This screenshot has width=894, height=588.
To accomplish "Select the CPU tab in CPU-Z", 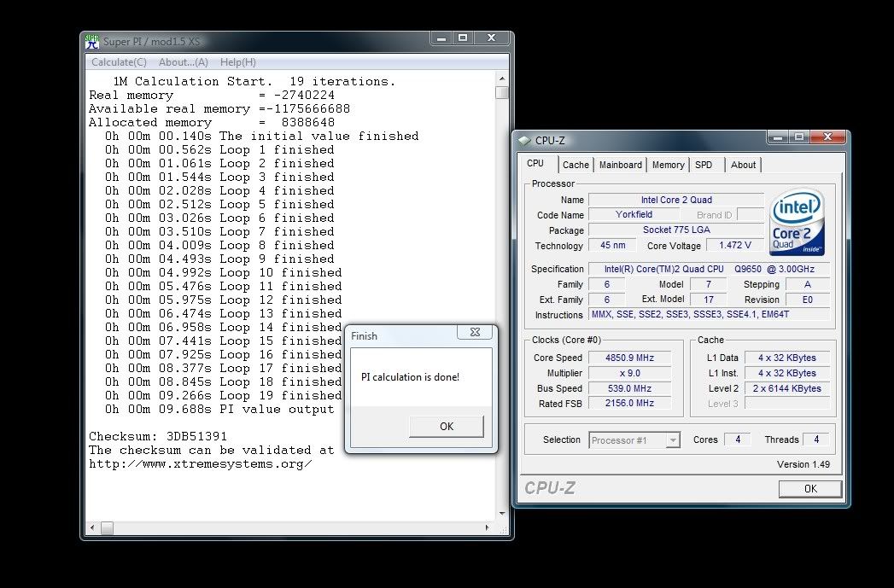I will point(535,164).
